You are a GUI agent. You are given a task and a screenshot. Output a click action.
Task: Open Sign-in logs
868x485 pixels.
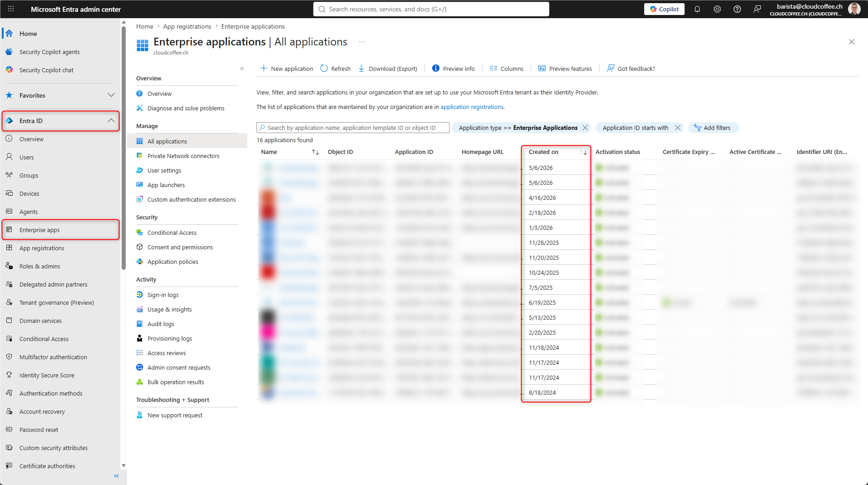pyautogui.click(x=163, y=295)
